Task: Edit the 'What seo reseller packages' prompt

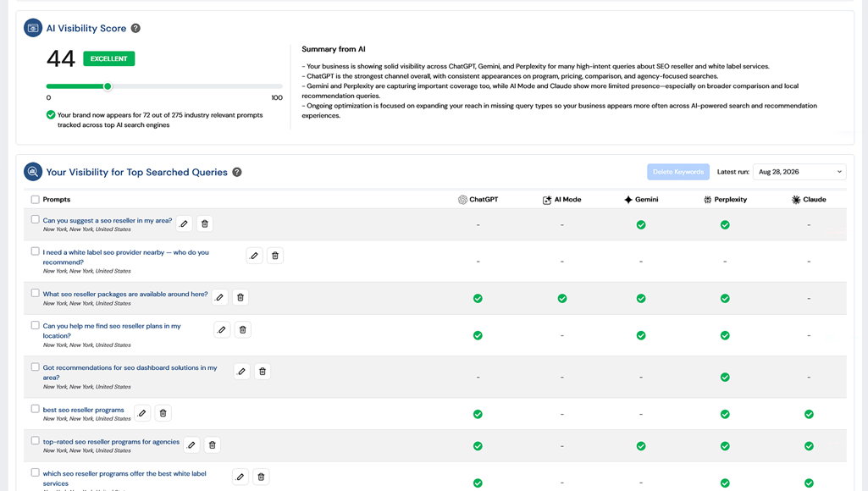Action: pyautogui.click(x=220, y=297)
